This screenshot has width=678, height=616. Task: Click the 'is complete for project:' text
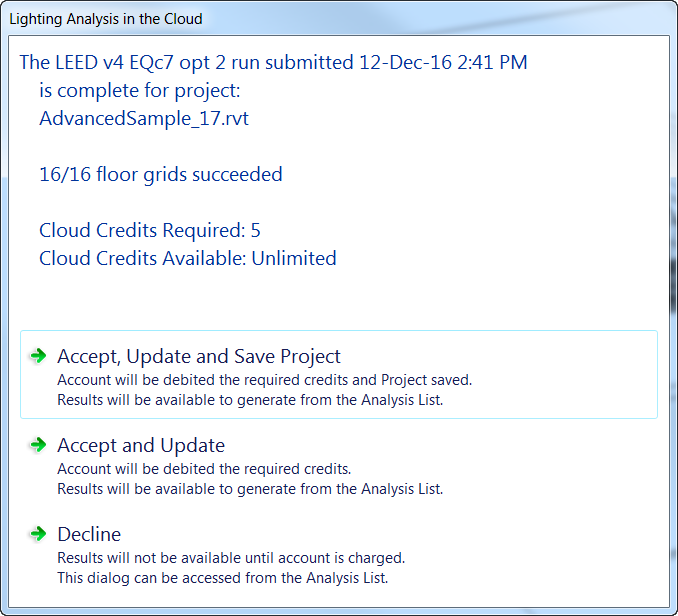140,90
